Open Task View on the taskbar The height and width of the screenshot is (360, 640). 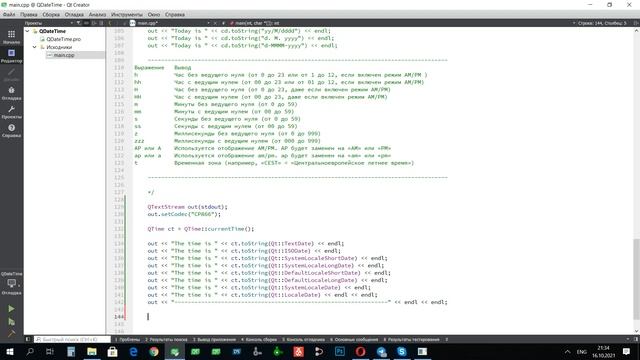pos(50,351)
